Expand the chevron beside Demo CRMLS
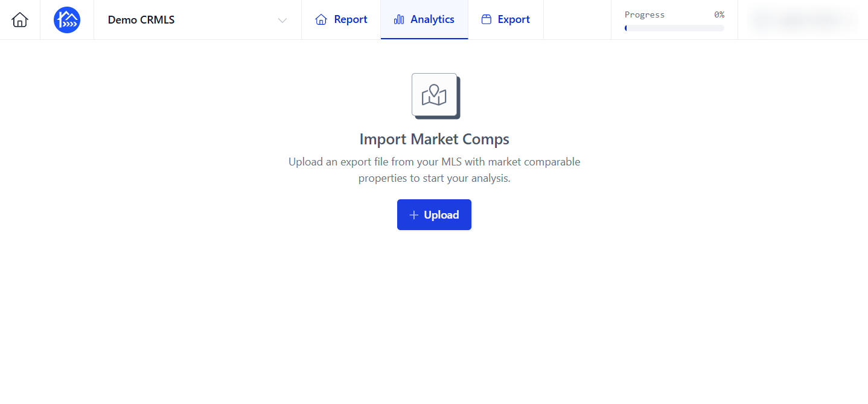Viewport: 868px width, 404px height. click(x=282, y=21)
